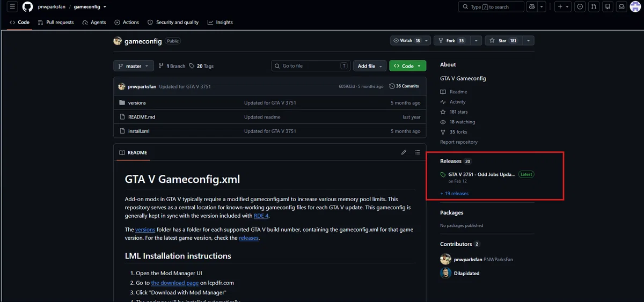
Task: Open the Insights tab
Action: [220, 23]
